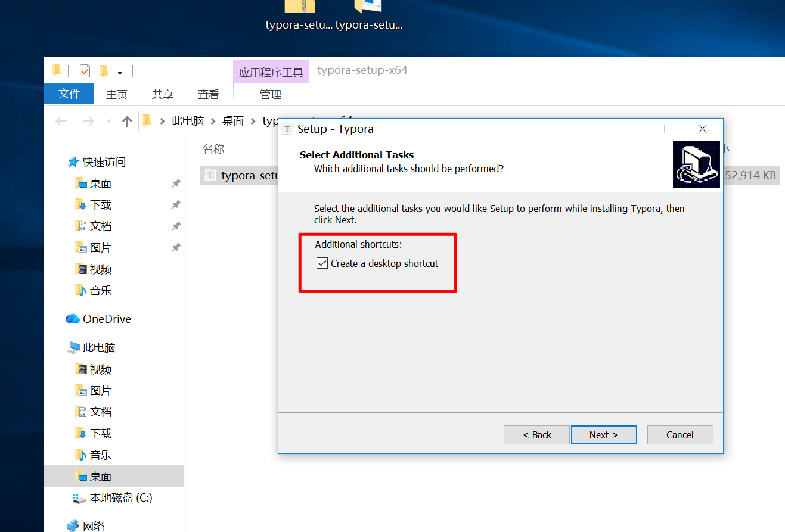Select Local Disk (C:) drive
The height and width of the screenshot is (532, 785).
pyautogui.click(x=120, y=498)
